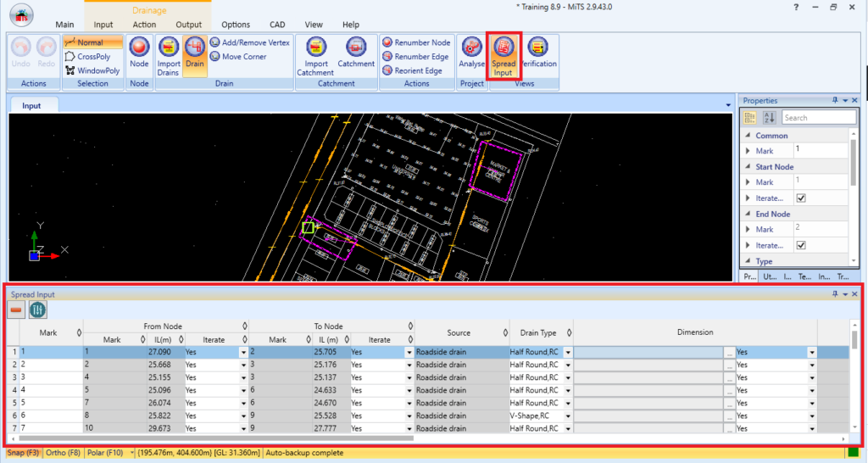Image resolution: width=868 pixels, height=463 pixels.
Task: Open the Main ribbon tab
Action: click(x=64, y=25)
